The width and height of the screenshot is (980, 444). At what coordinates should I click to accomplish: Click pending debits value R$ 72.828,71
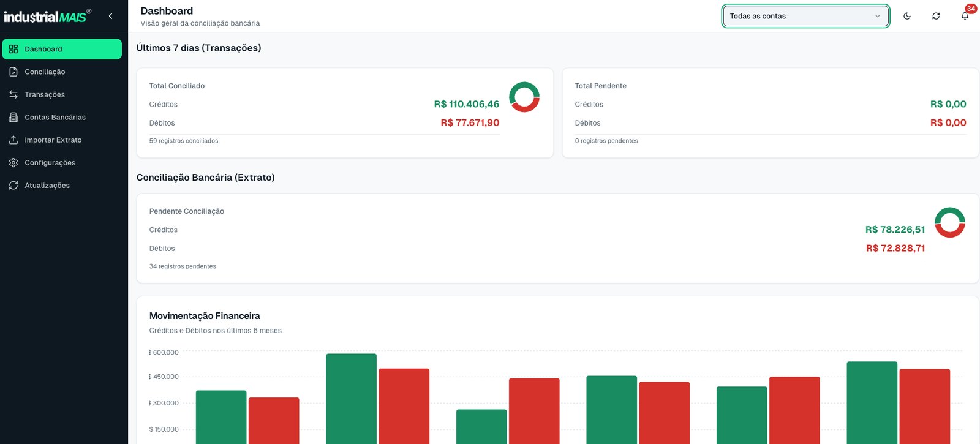(x=895, y=248)
